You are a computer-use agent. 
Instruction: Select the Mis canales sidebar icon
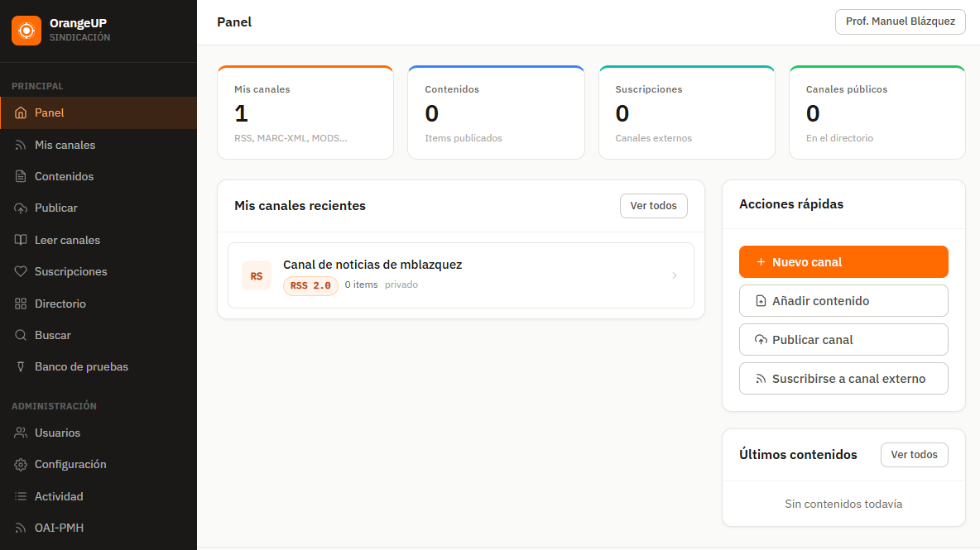click(19, 144)
